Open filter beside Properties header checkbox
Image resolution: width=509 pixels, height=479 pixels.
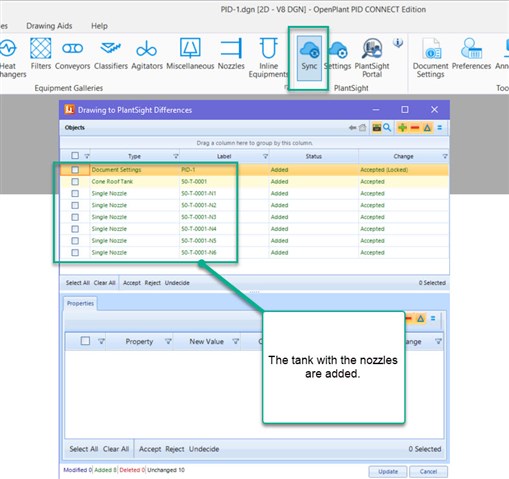[101, 341]
